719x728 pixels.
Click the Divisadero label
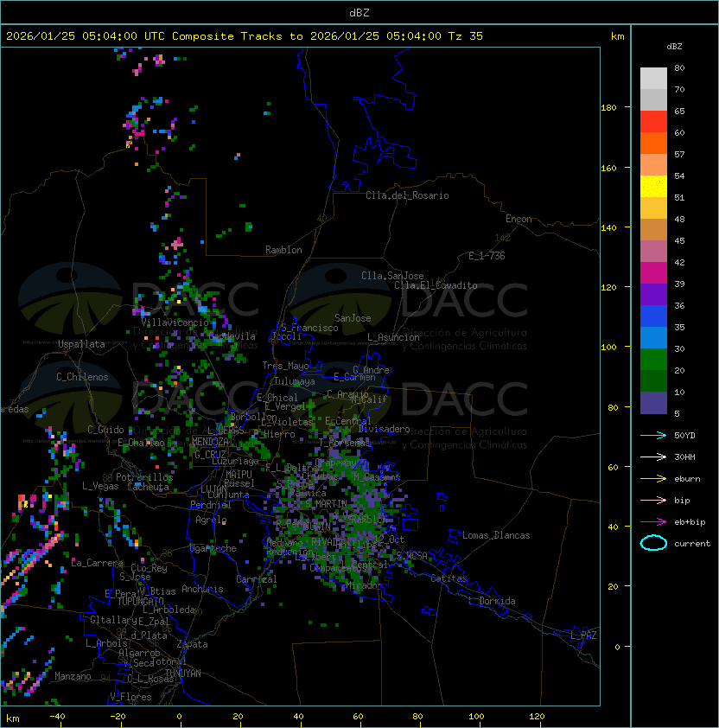tap(384, 429)
